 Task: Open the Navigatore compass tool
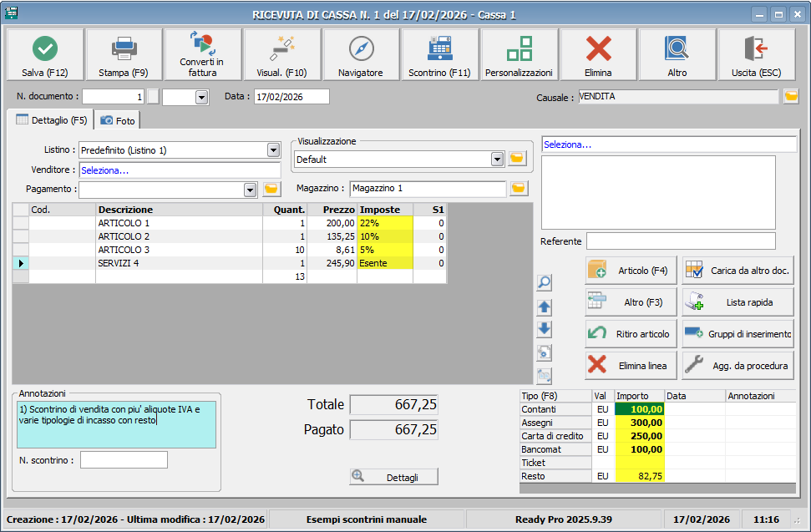tap(361, 49)
